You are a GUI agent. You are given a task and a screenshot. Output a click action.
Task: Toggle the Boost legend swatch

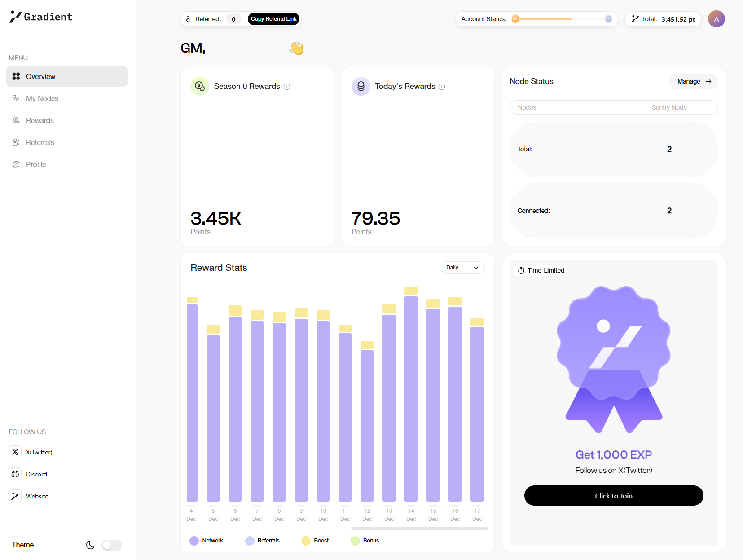306,541
